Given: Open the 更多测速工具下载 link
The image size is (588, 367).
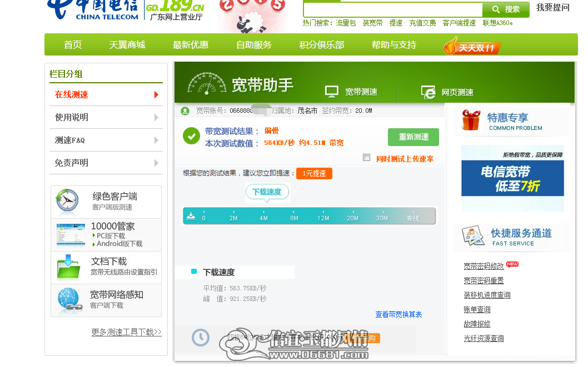Looking at the screenshot, I should click(x=126, y=332).
